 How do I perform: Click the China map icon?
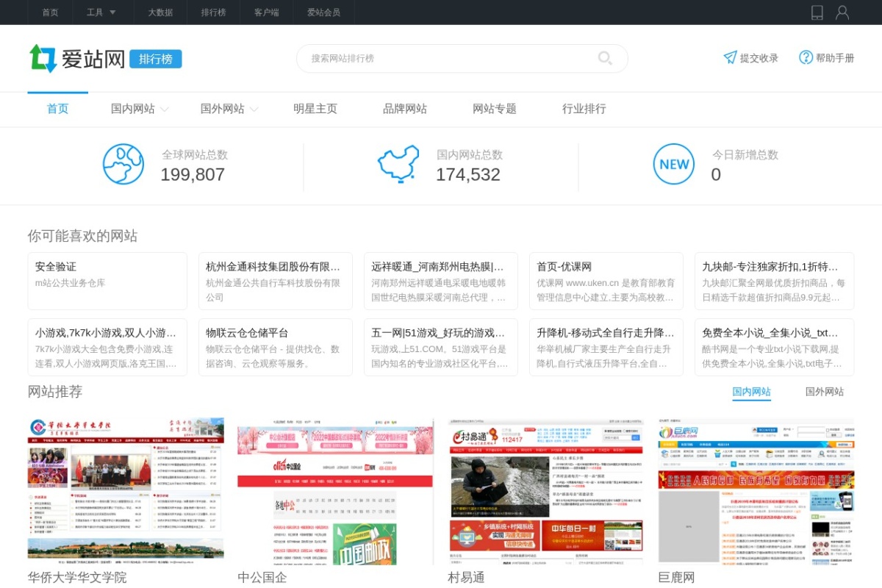pyautogui.click(x=398, y=164)
